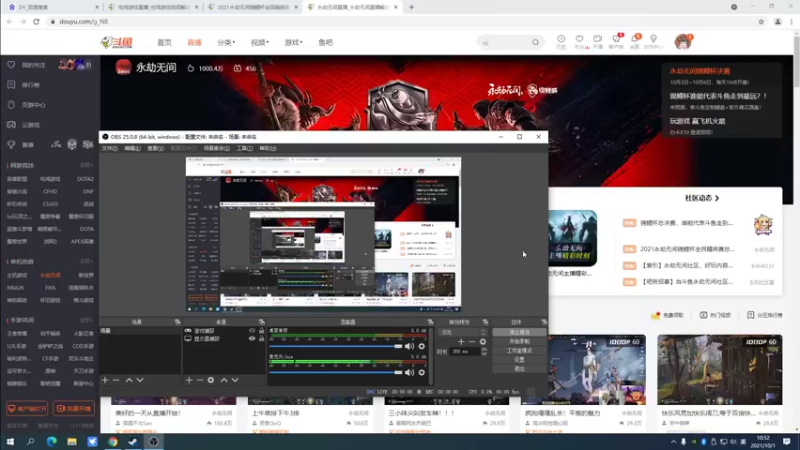
Task: Remove the selected scene with the Scenes minus icon
Action: click(x=116, y=380)
